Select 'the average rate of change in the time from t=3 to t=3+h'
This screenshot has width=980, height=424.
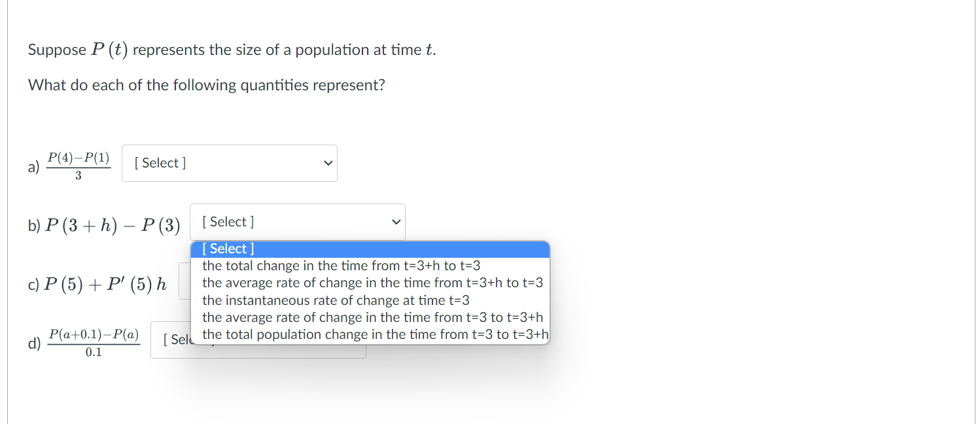click(x=373, y=317)
